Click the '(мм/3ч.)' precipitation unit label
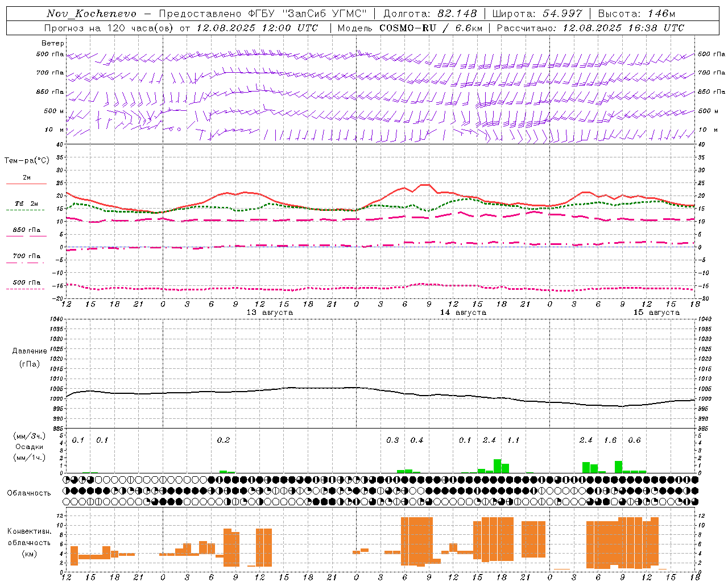This screenshot has width=728, height=582. point(29,436)
